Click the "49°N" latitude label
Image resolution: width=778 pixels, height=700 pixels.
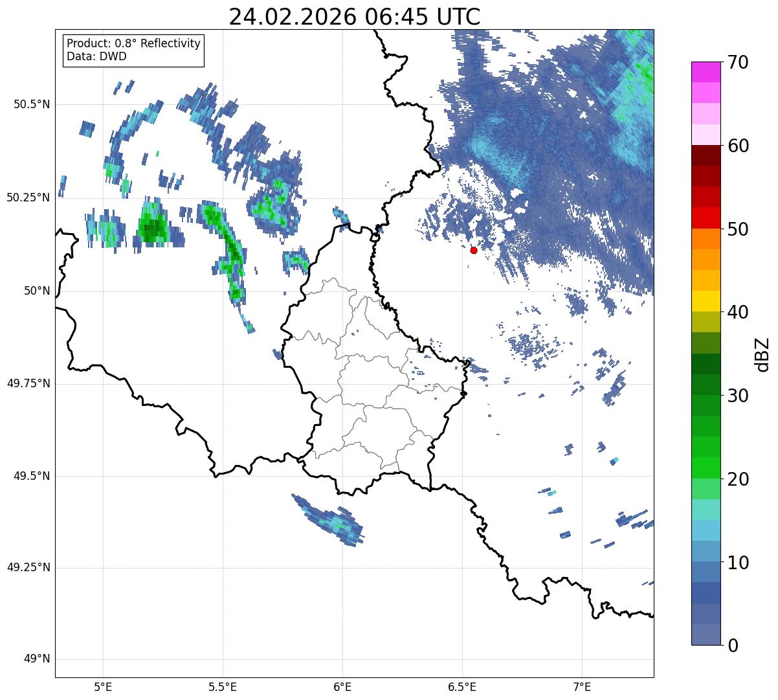pos(36,659)
